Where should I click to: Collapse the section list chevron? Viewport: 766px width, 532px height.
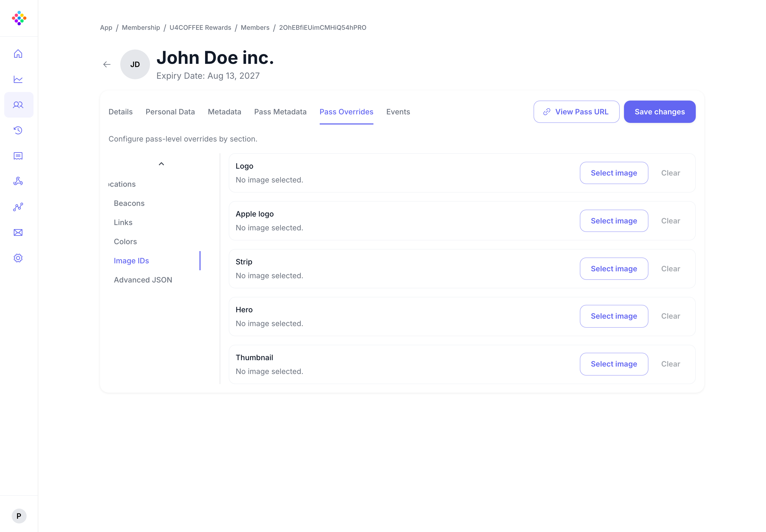(161, 164)
